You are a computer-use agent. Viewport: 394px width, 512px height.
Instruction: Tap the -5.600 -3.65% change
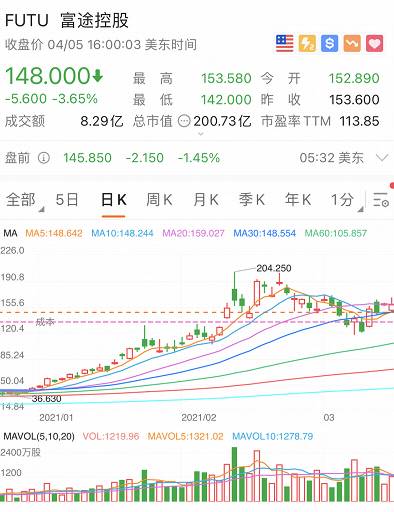(51, 99)
